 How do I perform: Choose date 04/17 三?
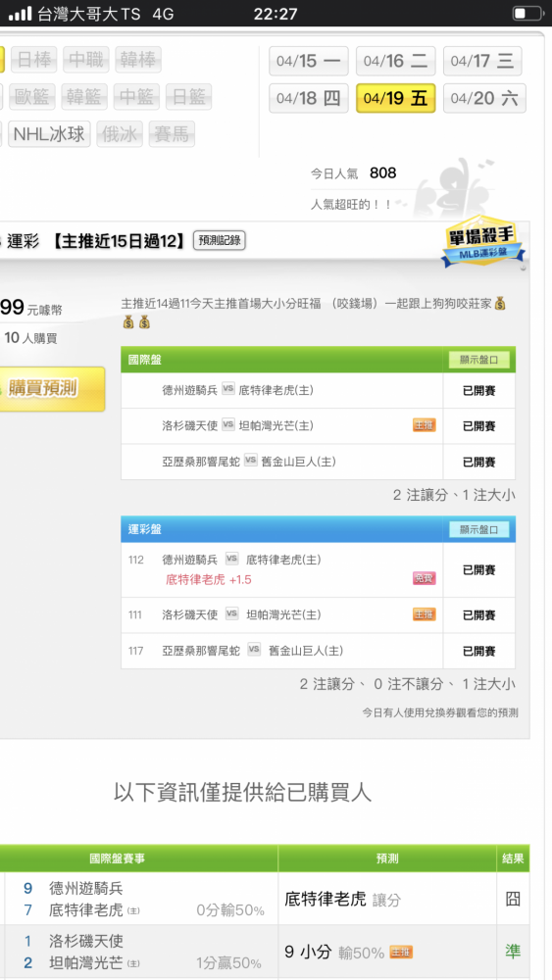(482, 61)
